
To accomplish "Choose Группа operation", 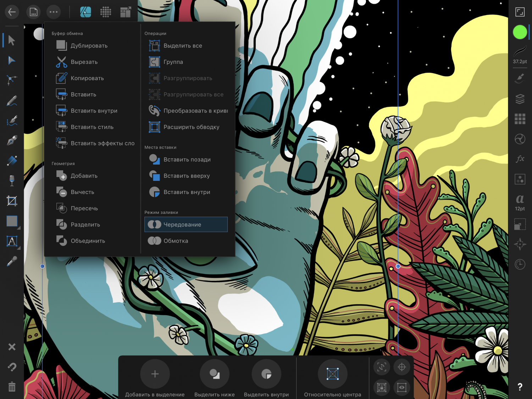I will [x=186, y=62].
